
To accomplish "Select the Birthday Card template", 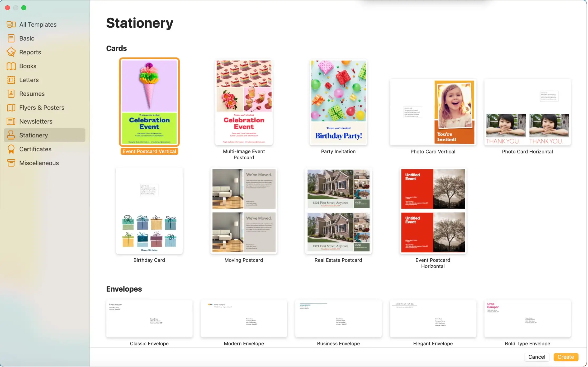I will (149, 211).
